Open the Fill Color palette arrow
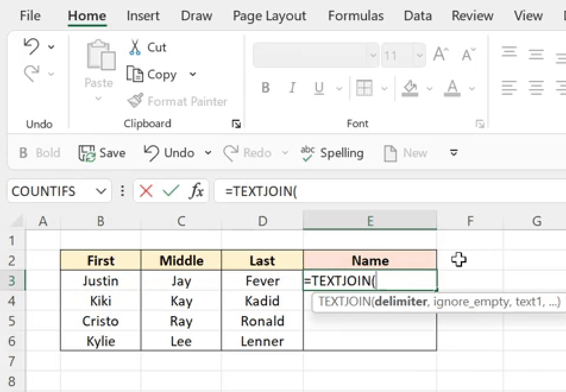Screen dimensions: 566x392 click(429, 88)
